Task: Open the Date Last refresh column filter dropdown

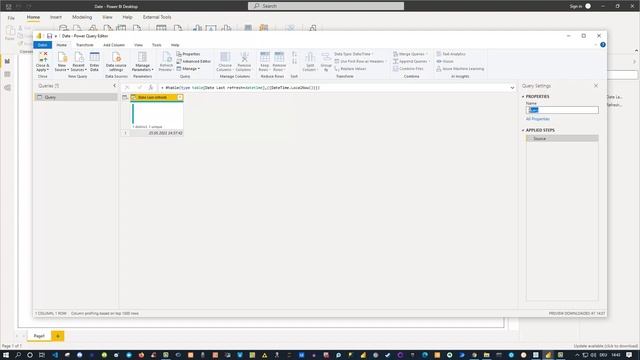Action: (x=180, y=97)
